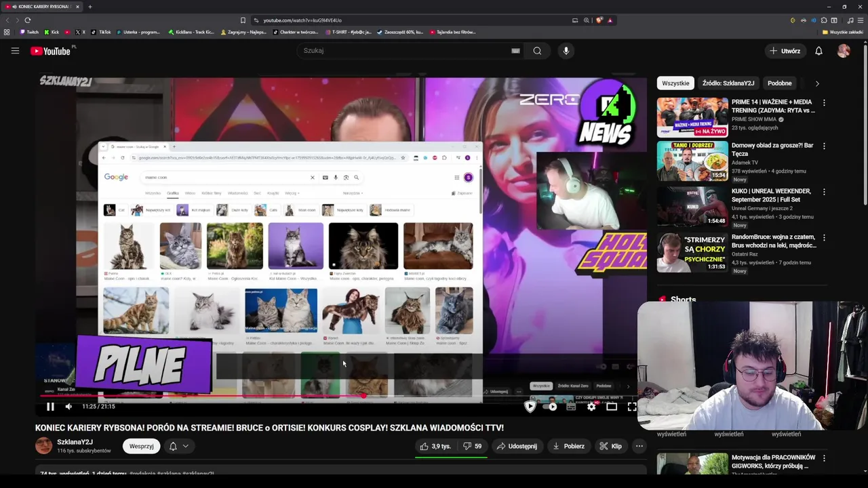Select the Wszystkie chip
The image size is (868, 488).
point(675,83)
